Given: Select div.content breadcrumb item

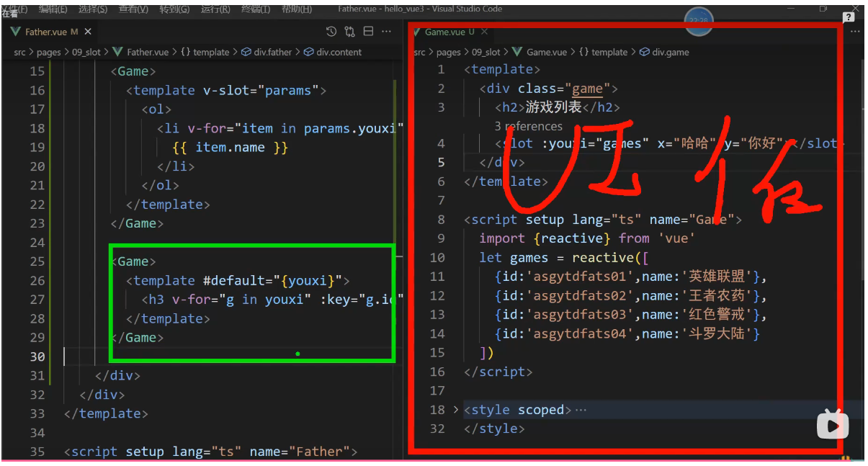Looking at the screenshot, I should point(333,52).
